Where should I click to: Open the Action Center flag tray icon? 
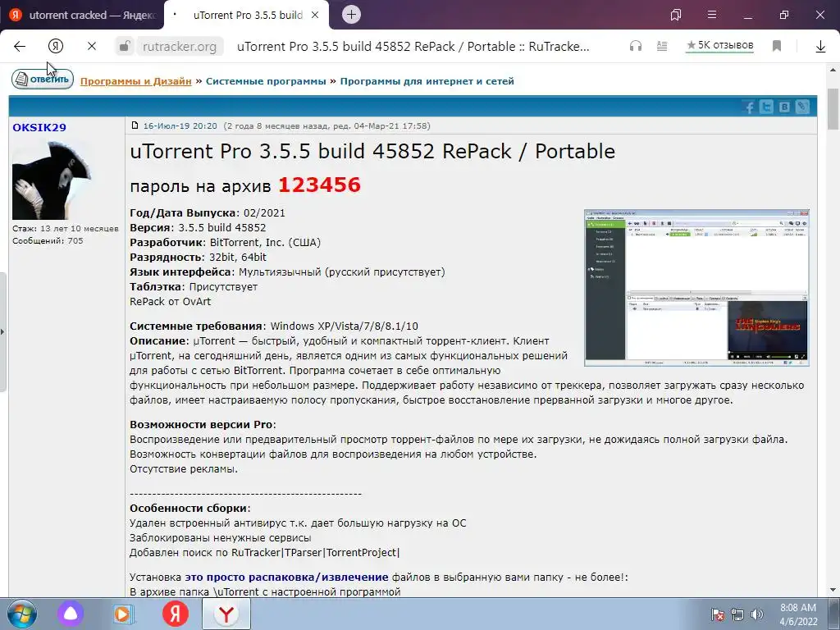point(717,614)
